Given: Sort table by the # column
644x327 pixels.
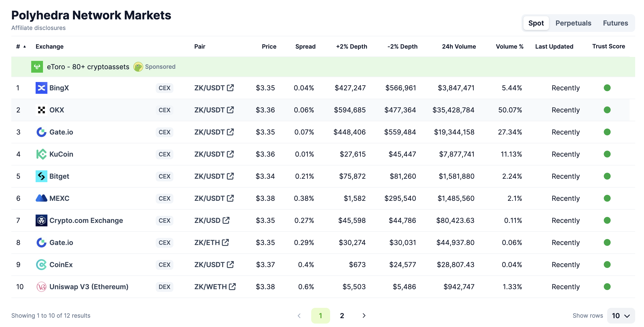Looking at the screenshot, I should pyautogui.click(x=21, y=46).
